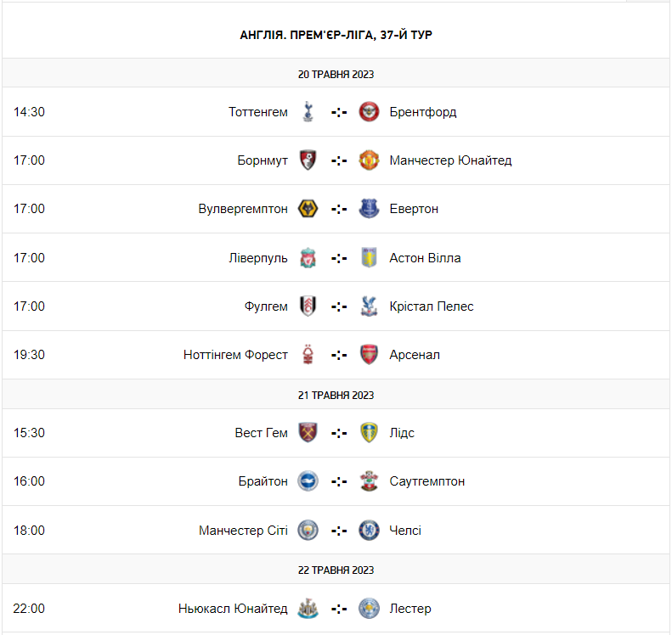Click the Wolverhampton wolf crest icon
Image resolution: width=672 pixels, height=635 pixels.
[x=308, y=209]
